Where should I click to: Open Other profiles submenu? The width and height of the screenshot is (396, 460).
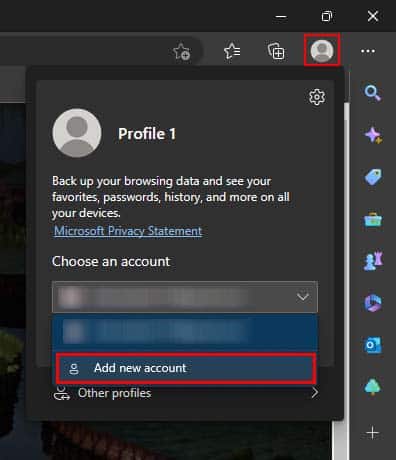[186, 393]
